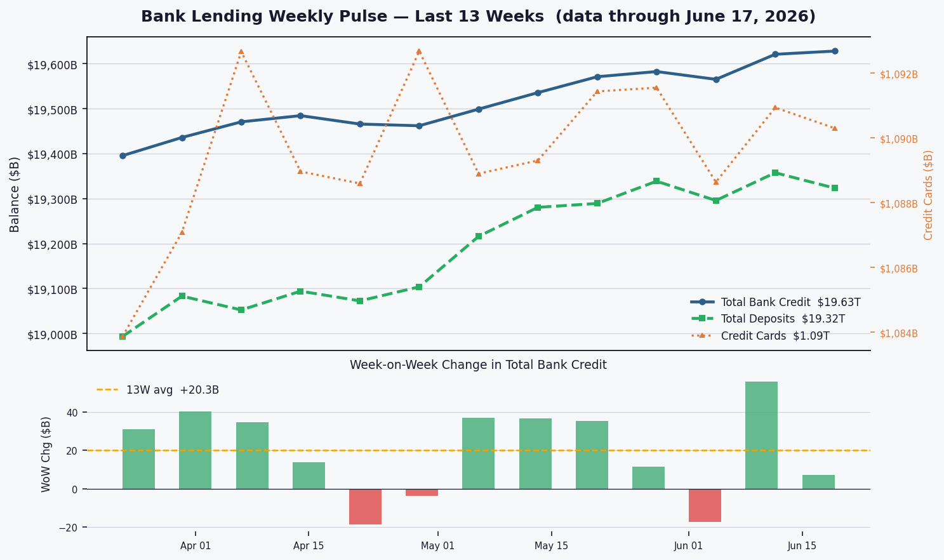The image size is (944, 560).
Task: Click the "$19,600B" left axis label
Action: tap(53, 65)
